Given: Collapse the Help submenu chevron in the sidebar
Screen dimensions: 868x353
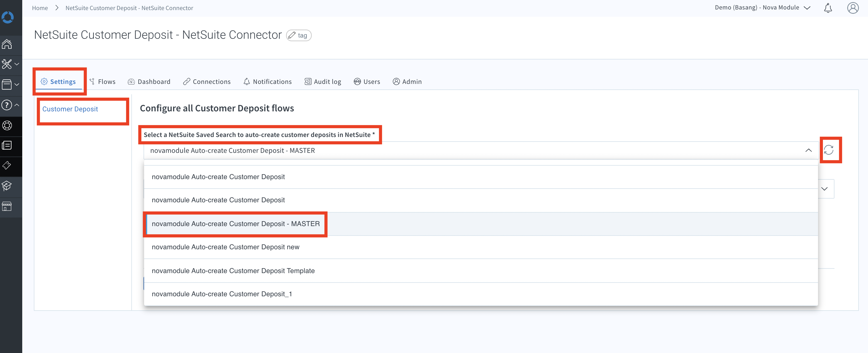Looking at the screenshot, I should pos(17,105).
